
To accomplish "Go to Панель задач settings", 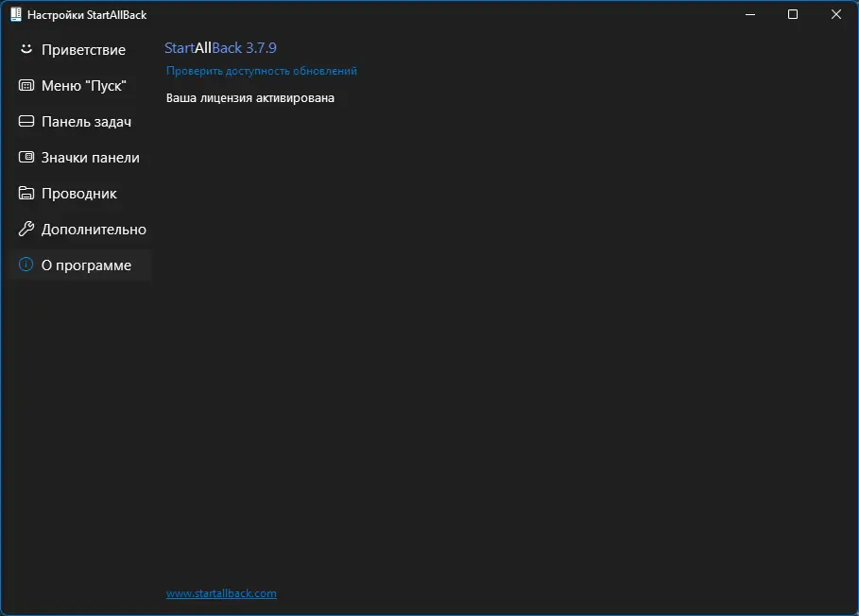I will click(80, 122).
